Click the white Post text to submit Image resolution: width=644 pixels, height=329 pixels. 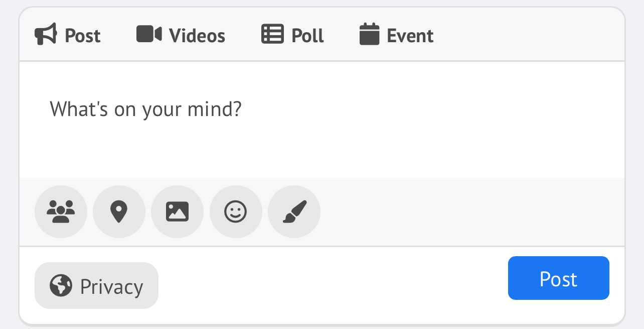click(558, 279)
